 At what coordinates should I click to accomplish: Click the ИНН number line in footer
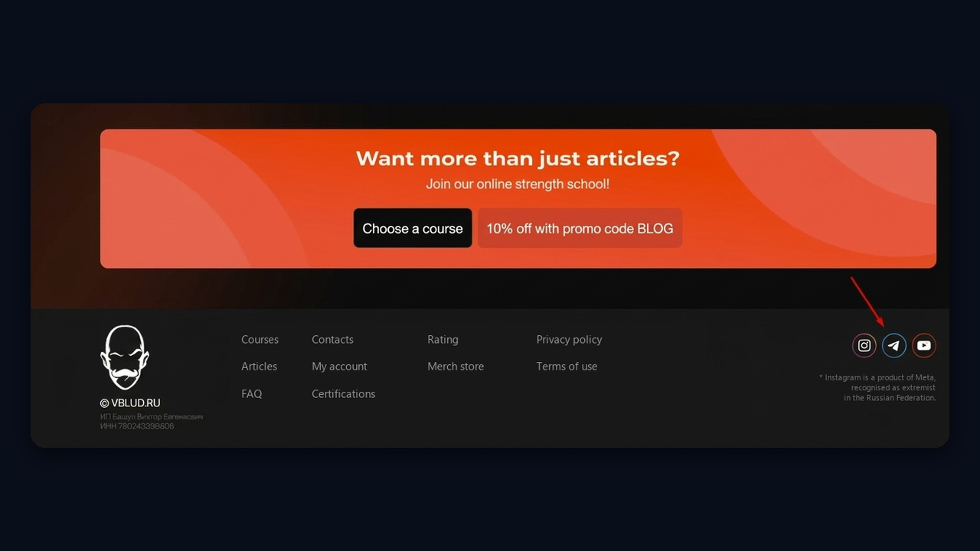(x=137, y=426)
